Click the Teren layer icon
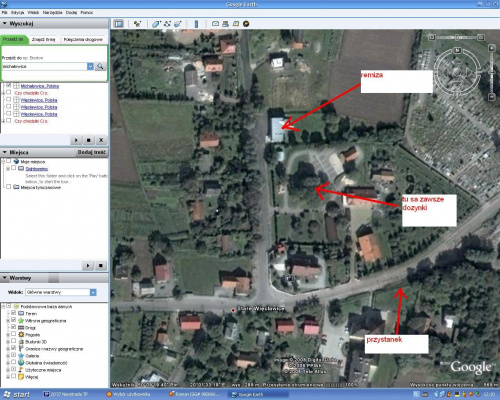The width and height of the screenshot is (500, 400). pos(21,313)
